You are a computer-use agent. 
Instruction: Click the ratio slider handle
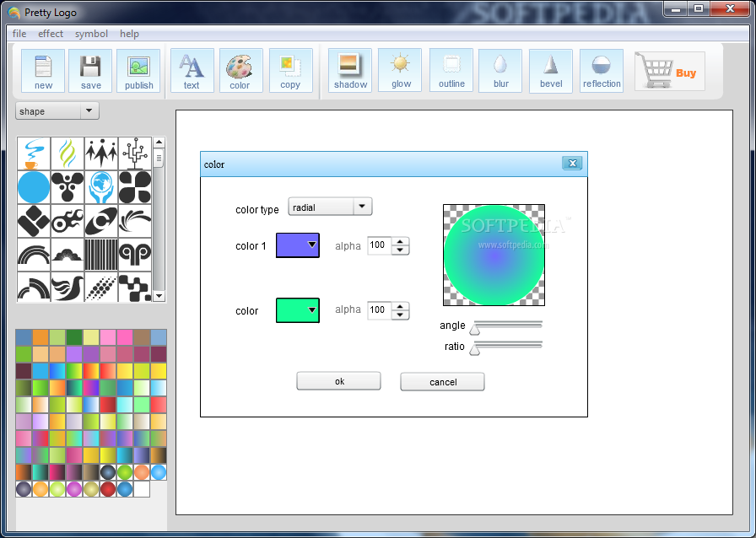click(475, 349)
